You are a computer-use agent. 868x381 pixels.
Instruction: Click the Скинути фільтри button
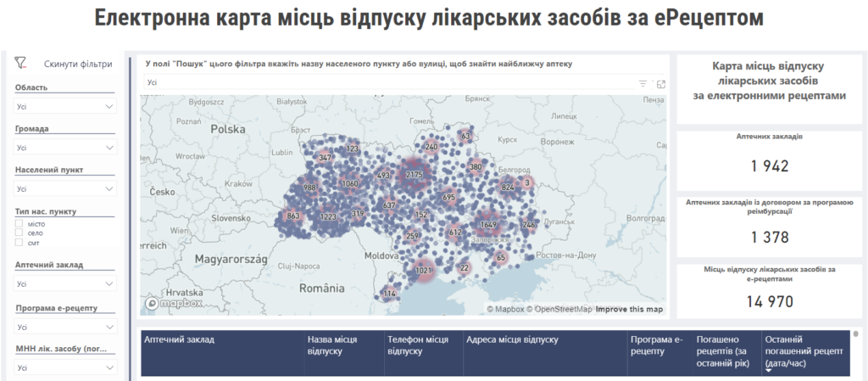(x=78, y=64)
